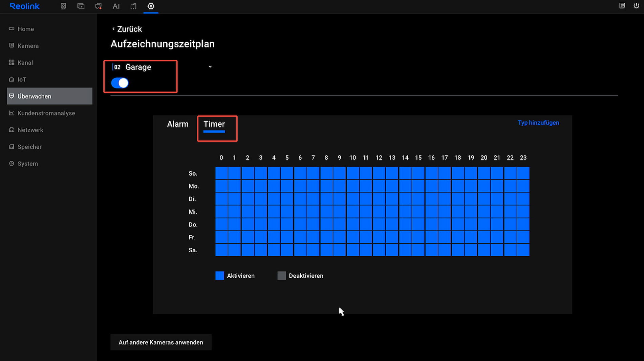Open the alarm notification icon in top bar
The width and height of the screenshot is (644, 361).
(x=99, y=6)
